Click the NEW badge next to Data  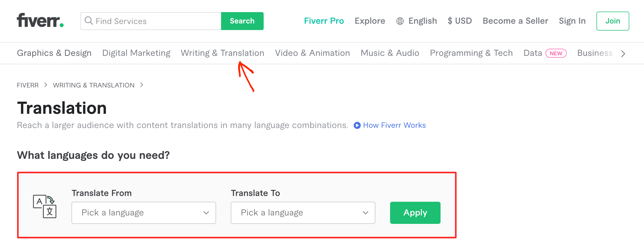click(x=556, y=53)
